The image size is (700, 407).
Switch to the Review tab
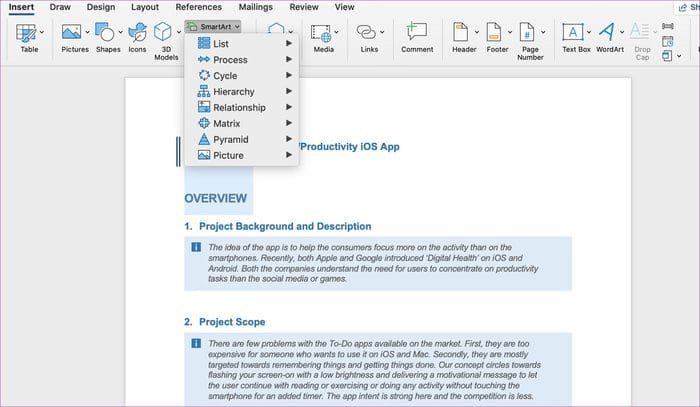point(304,7)
